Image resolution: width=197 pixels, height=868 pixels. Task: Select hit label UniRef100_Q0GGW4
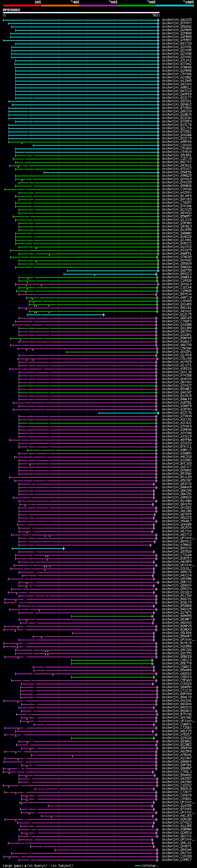tap(177, 135)
